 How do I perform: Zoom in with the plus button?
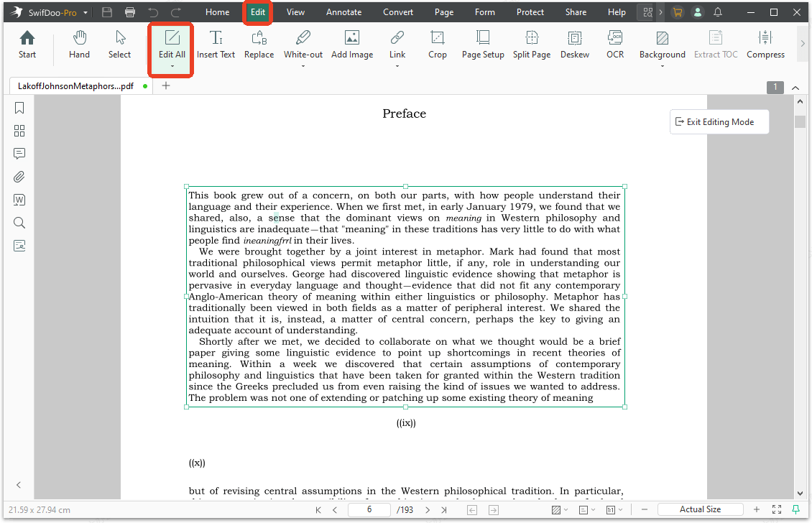pos(757,509)
